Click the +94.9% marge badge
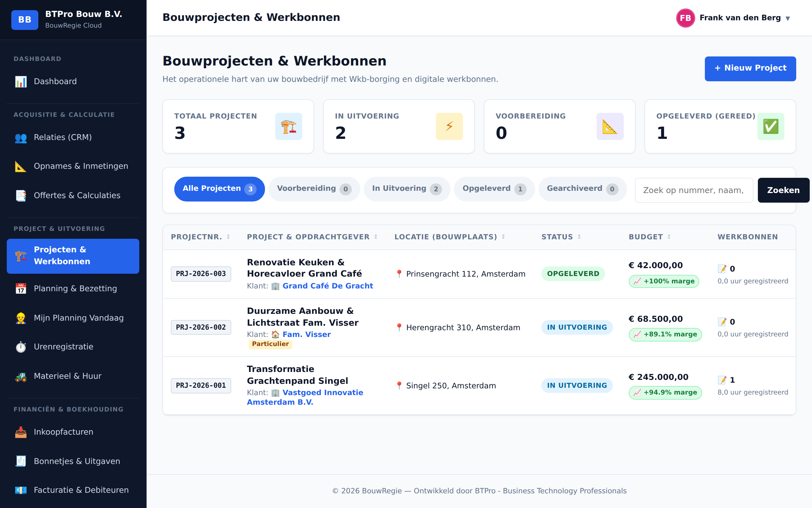 coord(665,392)
